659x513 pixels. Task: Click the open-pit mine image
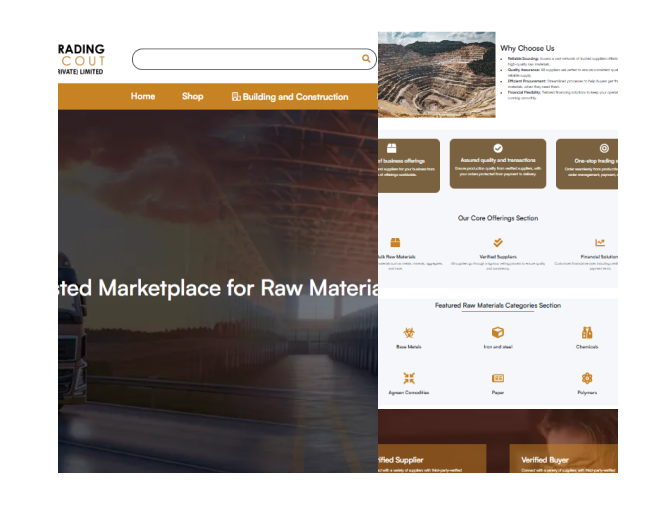tap(436, 75)
